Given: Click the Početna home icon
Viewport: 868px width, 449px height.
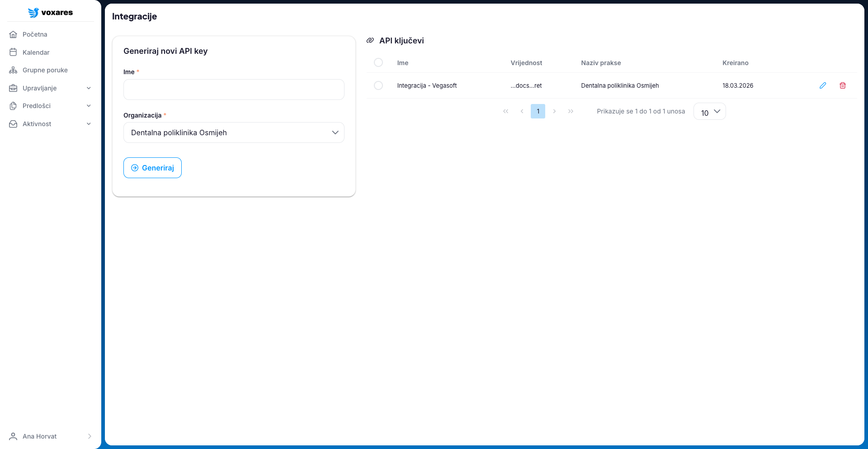Looking at the screenshot, I should (x=13, y=34).
